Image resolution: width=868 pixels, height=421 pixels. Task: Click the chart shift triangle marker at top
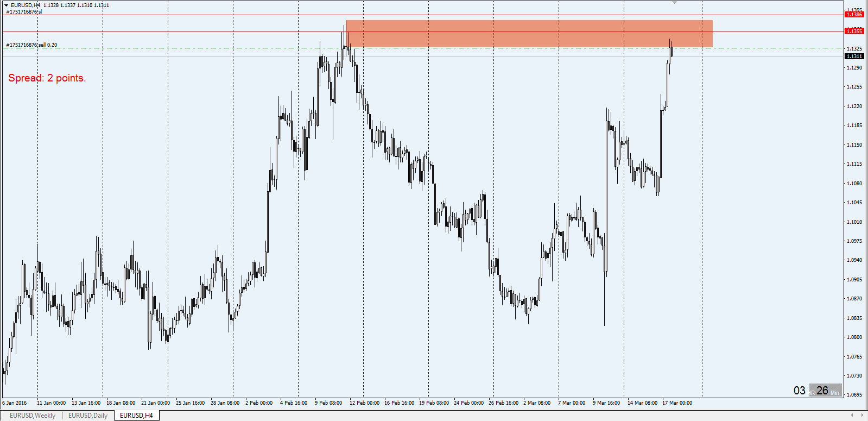pyautogui.click(x=674, y=3)
